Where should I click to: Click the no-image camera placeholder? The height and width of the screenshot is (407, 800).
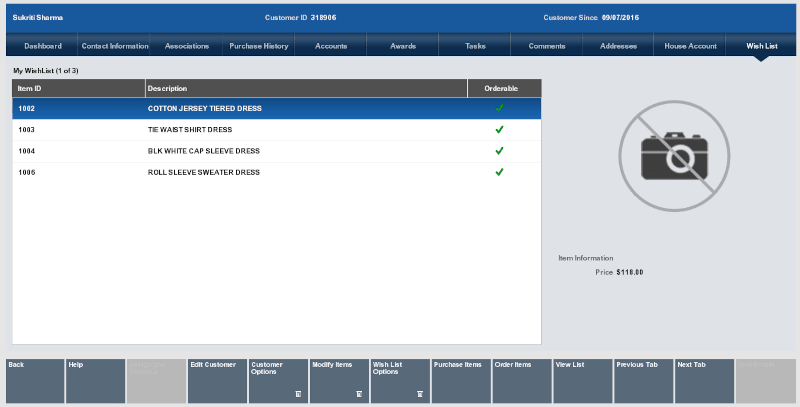point(674,156)
